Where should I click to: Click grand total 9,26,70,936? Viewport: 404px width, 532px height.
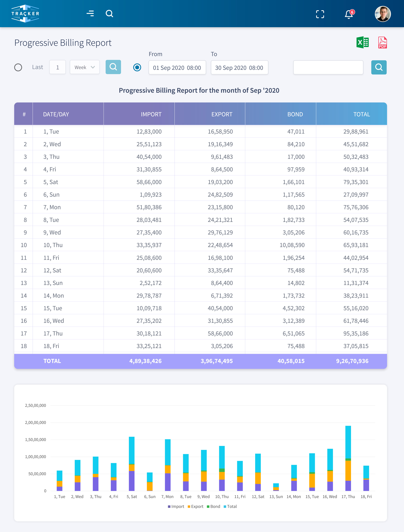(x=352, y=361)
